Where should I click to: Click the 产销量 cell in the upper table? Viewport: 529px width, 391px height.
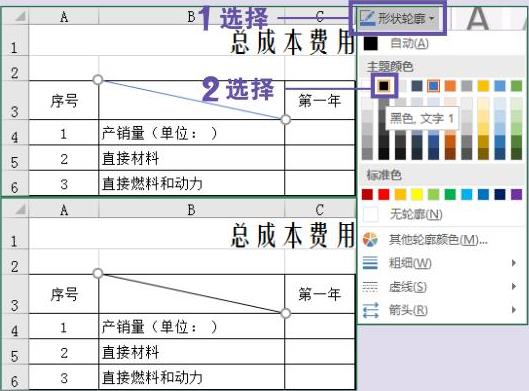coord(191,133)
